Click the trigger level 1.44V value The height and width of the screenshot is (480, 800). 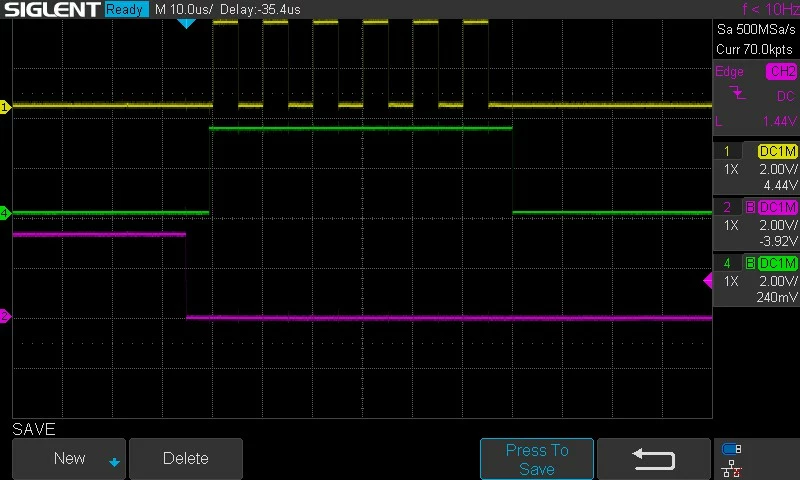[x=780, y=121]
